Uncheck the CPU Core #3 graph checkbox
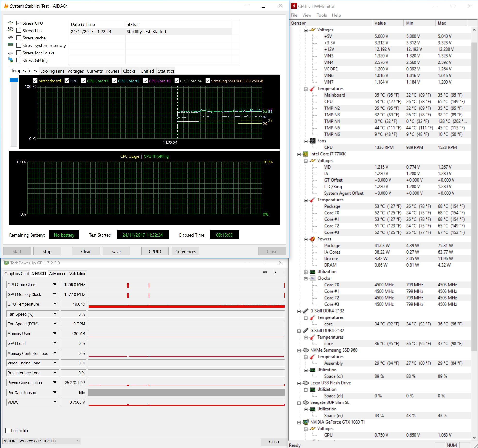The image size is (478, 448). tap(146, 81)
